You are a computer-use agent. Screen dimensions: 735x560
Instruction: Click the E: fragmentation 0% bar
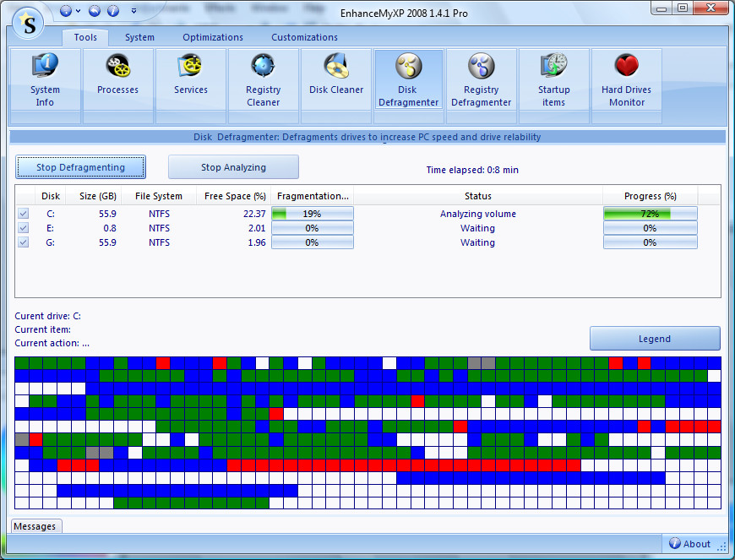pyautogui.click(x=313, y=228)
